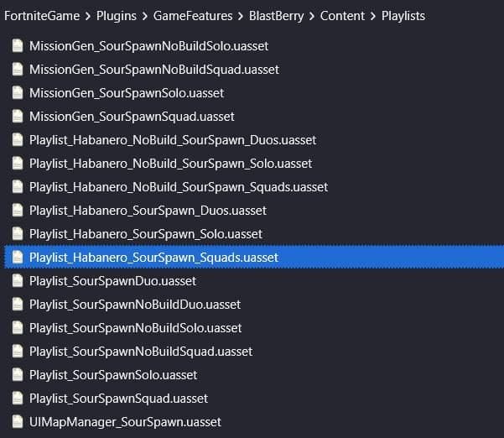Click the file icon of Playlist_Habanero_SourSpawn_Squads.uasset
This screenshot has height=438, width=504.
tap(18, 258)
